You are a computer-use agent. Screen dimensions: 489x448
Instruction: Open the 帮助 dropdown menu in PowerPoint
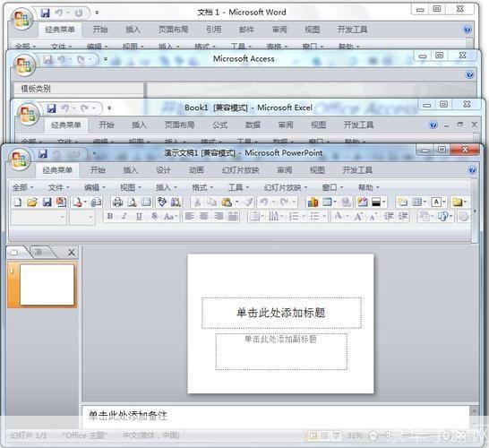point(369,187)
